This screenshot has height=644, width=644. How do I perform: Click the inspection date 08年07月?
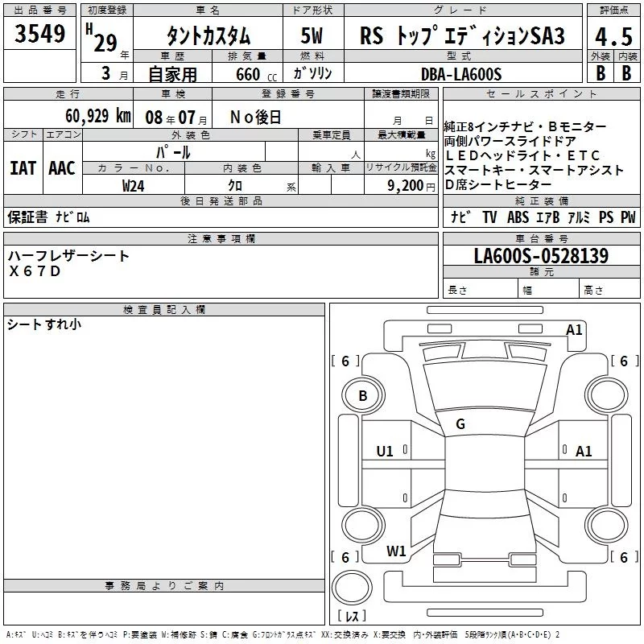(x=176, y=118)
